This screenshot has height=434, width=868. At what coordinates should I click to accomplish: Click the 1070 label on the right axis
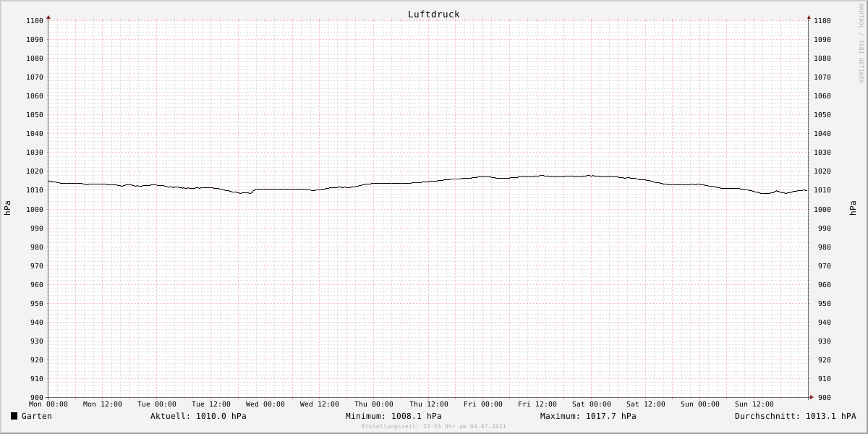tap(822, 77)
